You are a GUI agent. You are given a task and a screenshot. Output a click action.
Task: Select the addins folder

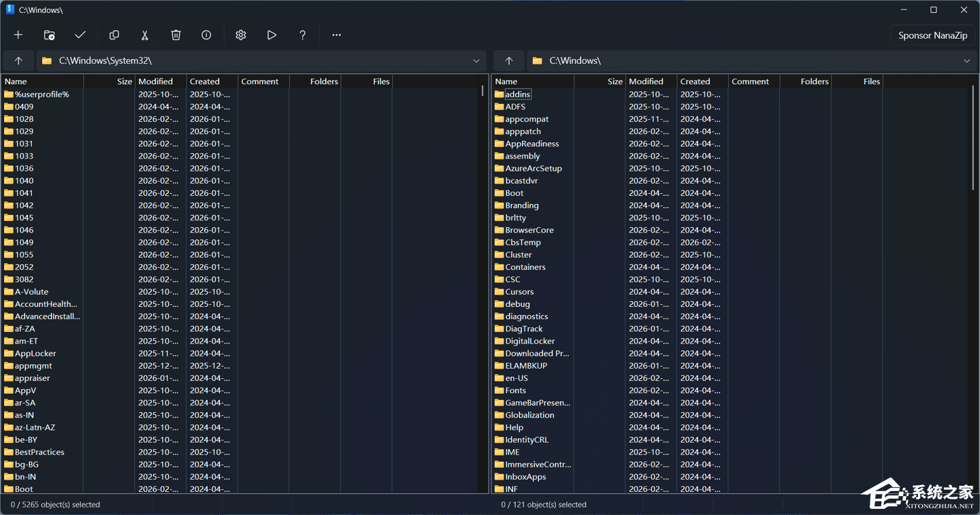point(517,94)
